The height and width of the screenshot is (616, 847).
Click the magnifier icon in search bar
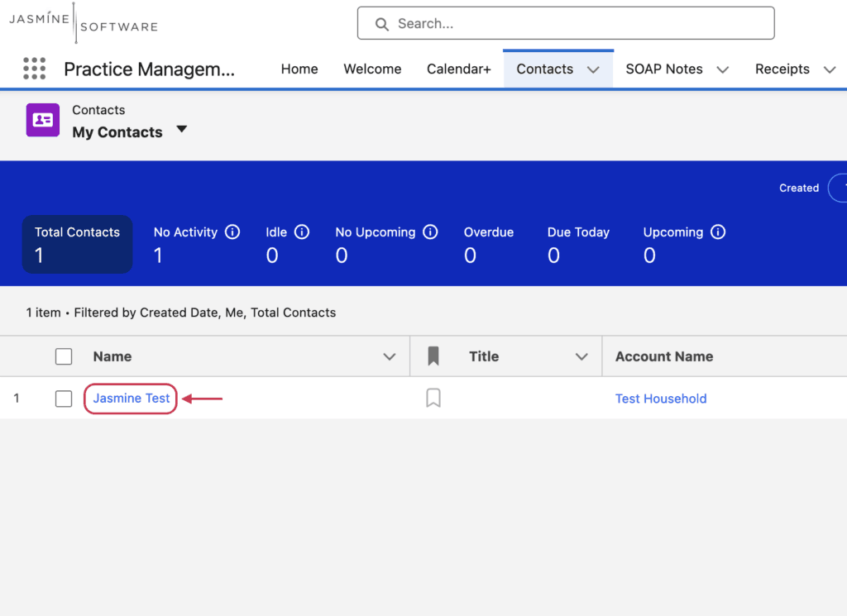click(382, 24)
